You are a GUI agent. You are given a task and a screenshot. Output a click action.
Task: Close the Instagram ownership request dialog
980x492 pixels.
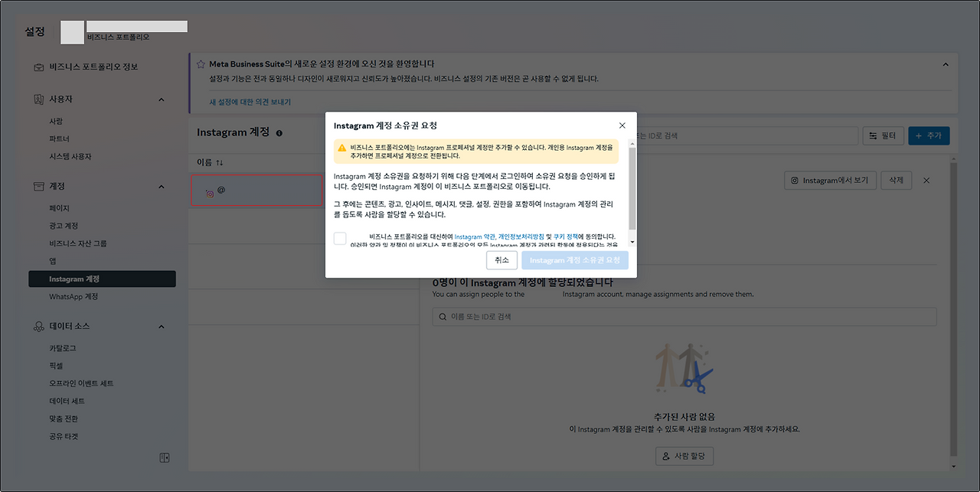click(622, 125)
